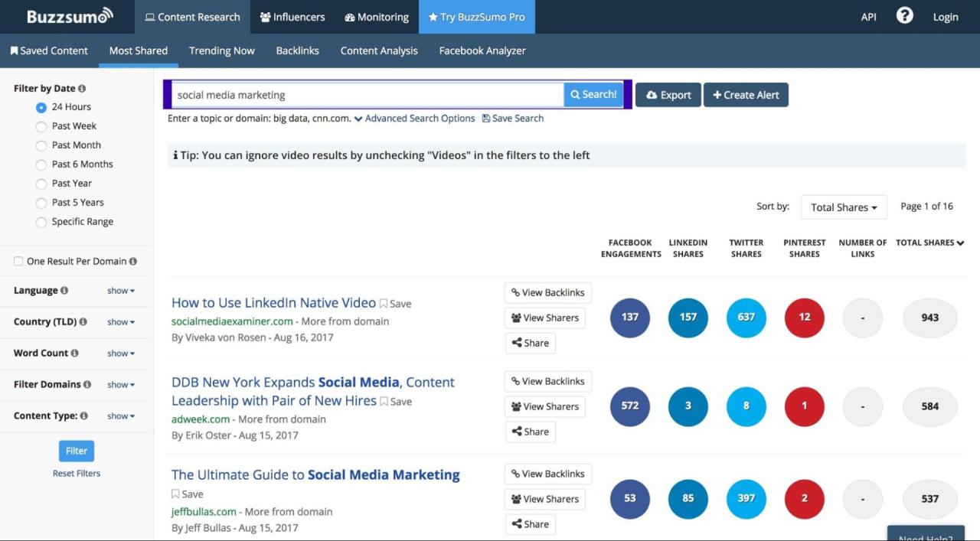
Task: Click Pinterest shares circle showing 12
Action: [x=805, y=318]
